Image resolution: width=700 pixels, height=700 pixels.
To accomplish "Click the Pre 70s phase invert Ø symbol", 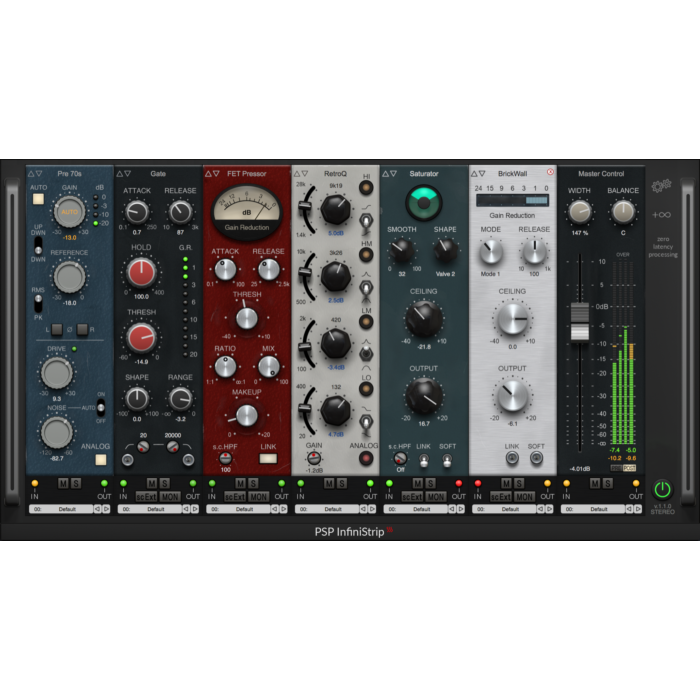I will click(66, 329).
